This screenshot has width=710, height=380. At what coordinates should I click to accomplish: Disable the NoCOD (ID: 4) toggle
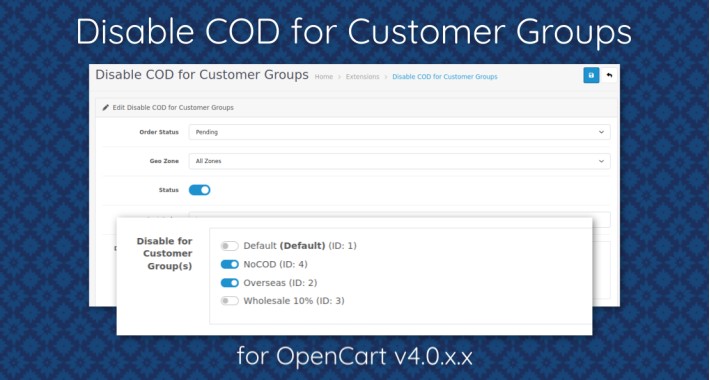click(x=230, y=264)
